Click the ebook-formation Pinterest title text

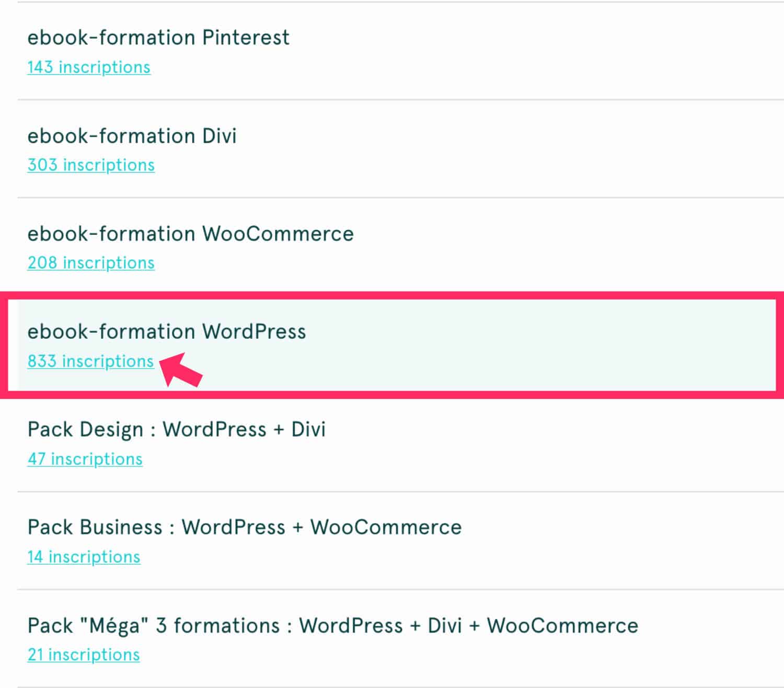[158, 37]
